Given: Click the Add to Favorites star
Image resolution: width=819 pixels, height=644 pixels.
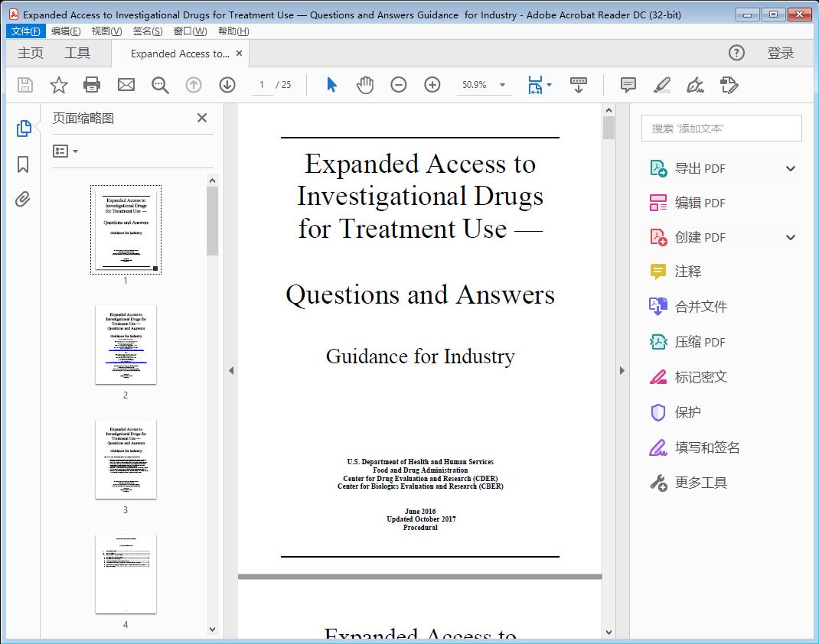Looking at the screenshot, I should (x=58, y=85).
